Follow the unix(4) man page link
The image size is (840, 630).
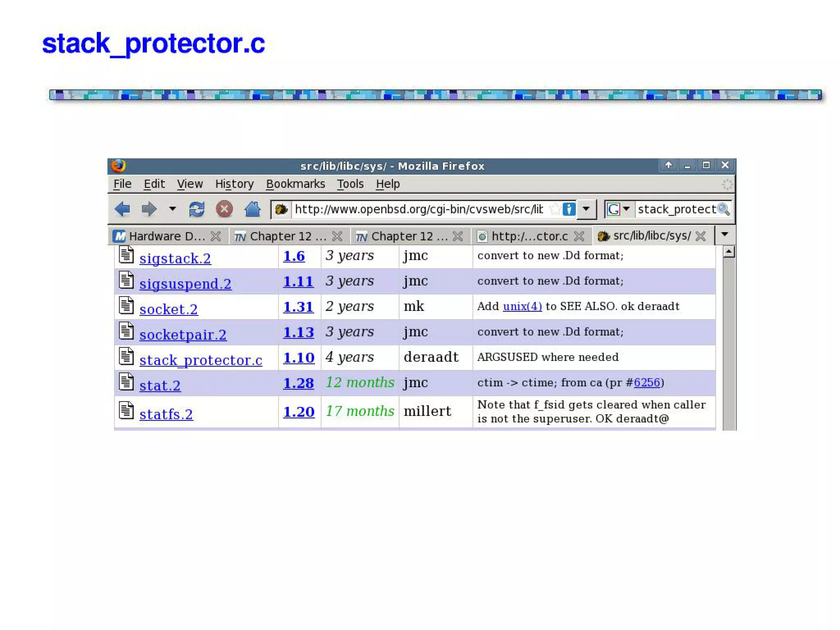tap(523, 306)
